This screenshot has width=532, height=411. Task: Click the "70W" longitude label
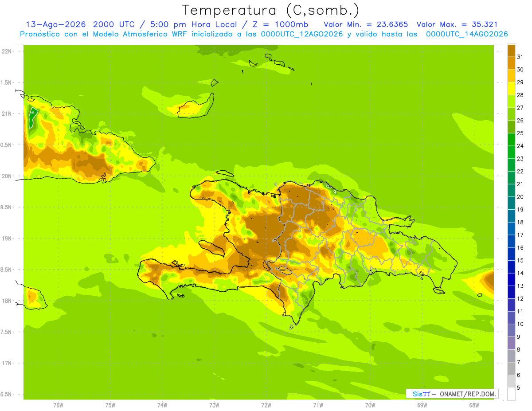click(370, 405)
